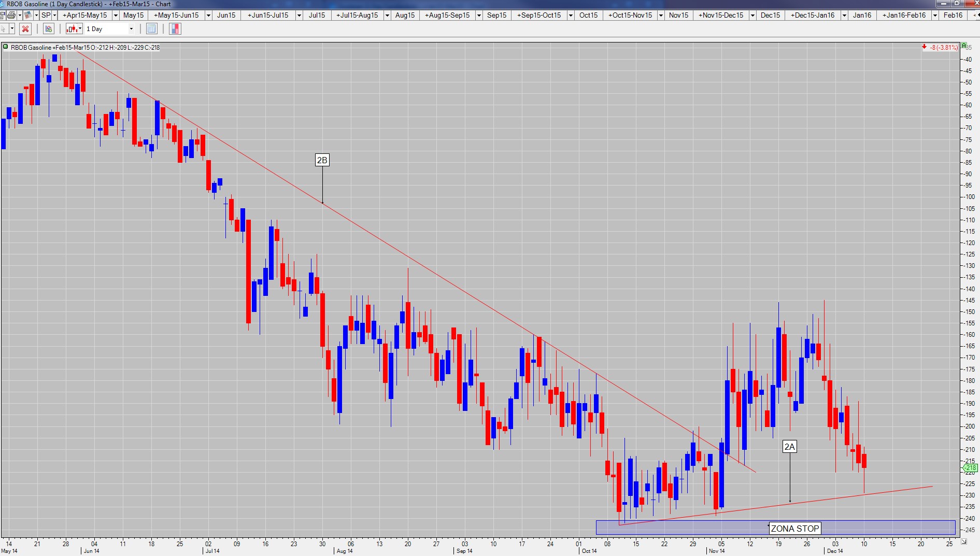Select the May15 contract tab
The height and width of the screenshot is (556, 980).
[134, 16]
